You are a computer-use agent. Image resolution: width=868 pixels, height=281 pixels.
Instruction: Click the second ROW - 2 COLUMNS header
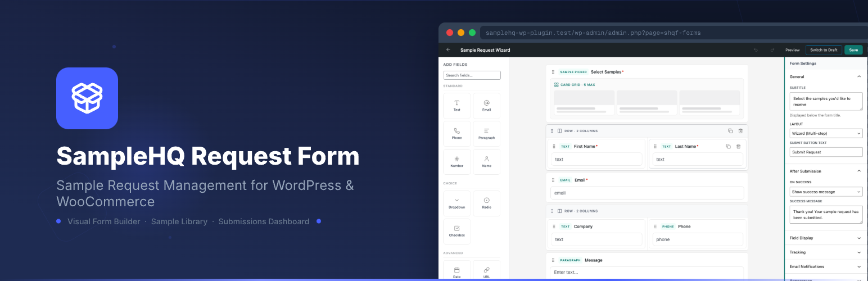[x=647, y=211]
